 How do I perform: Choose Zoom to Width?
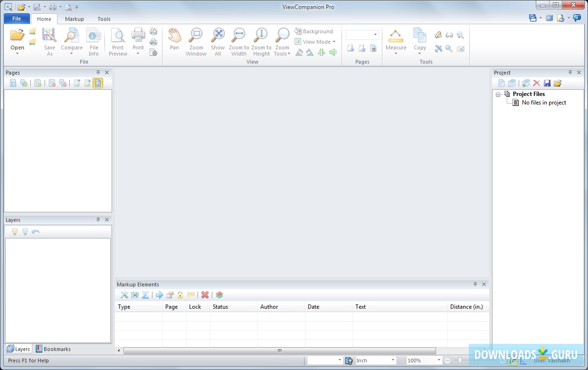click(x=239, y=42)
